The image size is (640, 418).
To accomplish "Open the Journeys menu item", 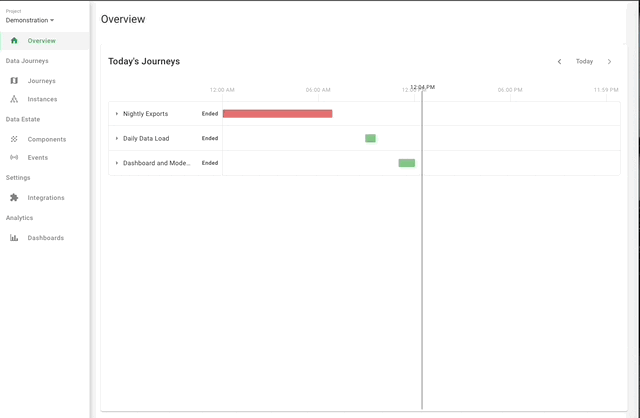I will tap(42, 81).
